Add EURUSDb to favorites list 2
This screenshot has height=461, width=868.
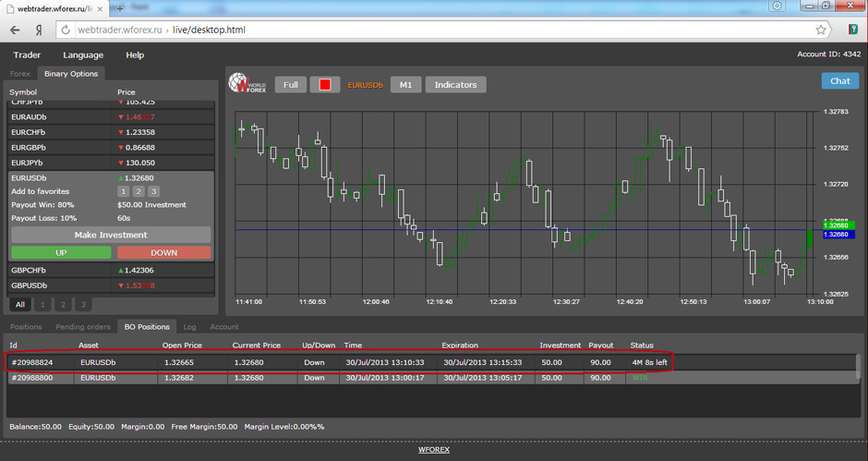click(139, 191)
